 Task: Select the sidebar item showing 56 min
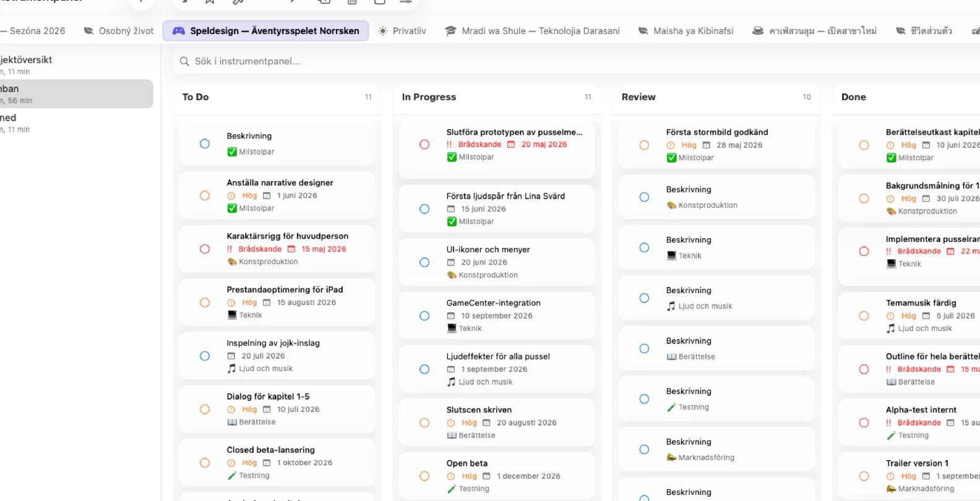coord(77,94)
